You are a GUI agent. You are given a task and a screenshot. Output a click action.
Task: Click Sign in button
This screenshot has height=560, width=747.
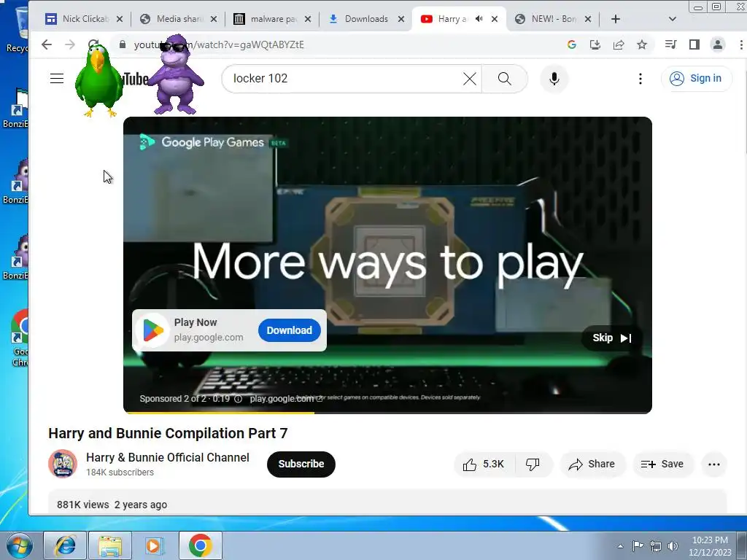(696, 79)
